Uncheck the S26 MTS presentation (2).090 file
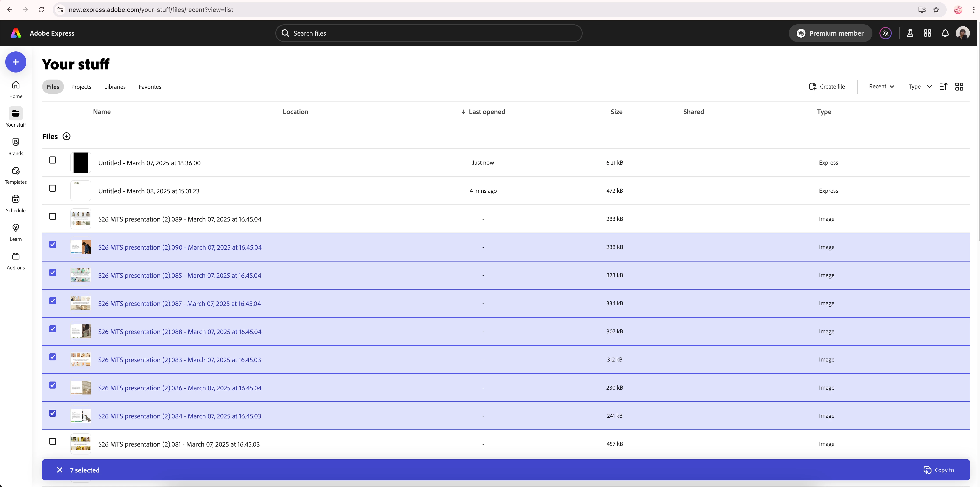The height and width of the screenshot is (487, 980). click(53, 244)
